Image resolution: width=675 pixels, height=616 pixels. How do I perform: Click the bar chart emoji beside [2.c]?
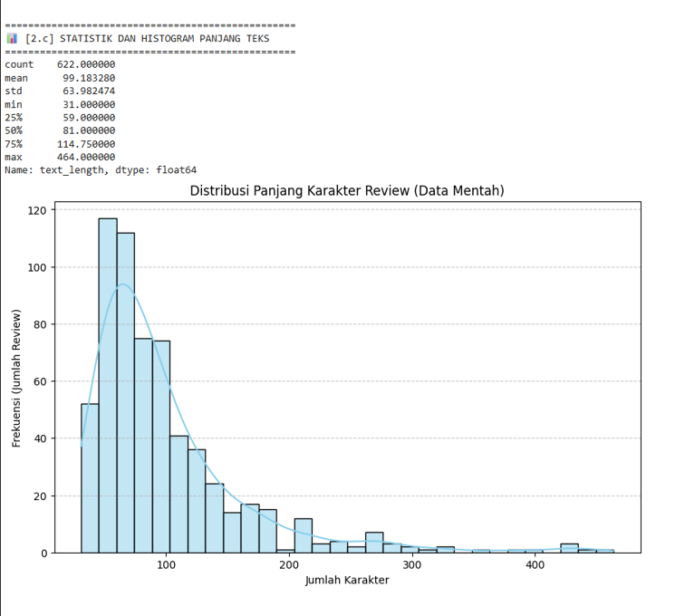tap(12, 38)
